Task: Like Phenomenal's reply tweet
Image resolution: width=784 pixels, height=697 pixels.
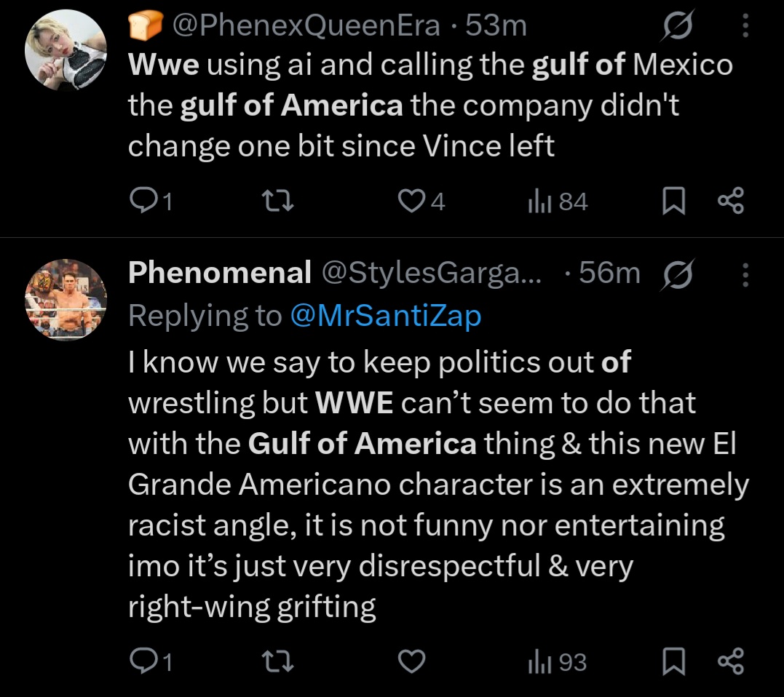Action: 413,662
